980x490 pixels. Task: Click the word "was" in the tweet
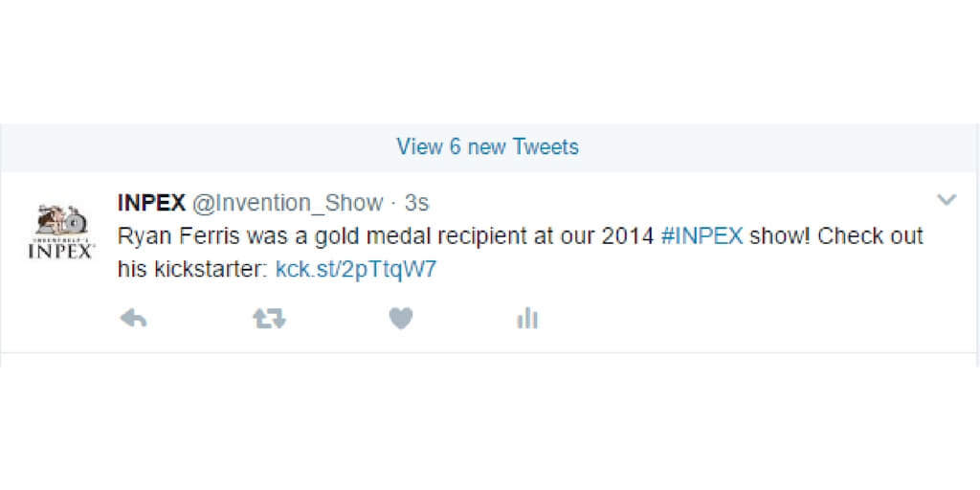coord(240,236)
